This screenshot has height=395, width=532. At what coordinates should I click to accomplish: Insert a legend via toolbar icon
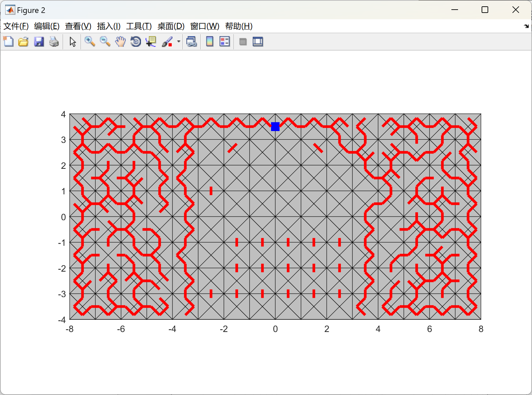pyautogui.click(x=225, y=42)
